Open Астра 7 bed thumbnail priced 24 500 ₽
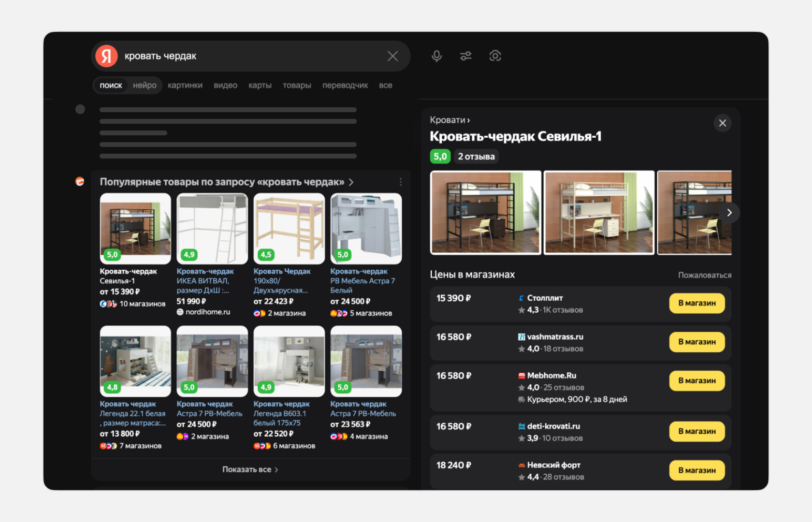This screenshot has width=812, height=522. pos(212,361)
